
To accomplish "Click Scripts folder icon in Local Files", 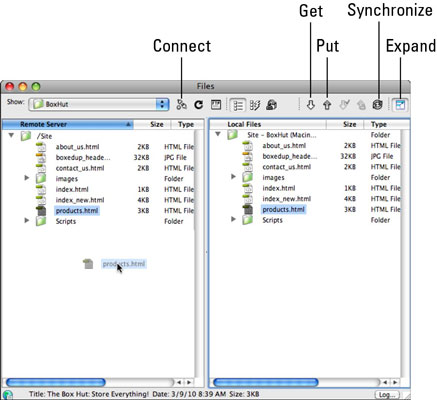I will [x=247, y=220].
